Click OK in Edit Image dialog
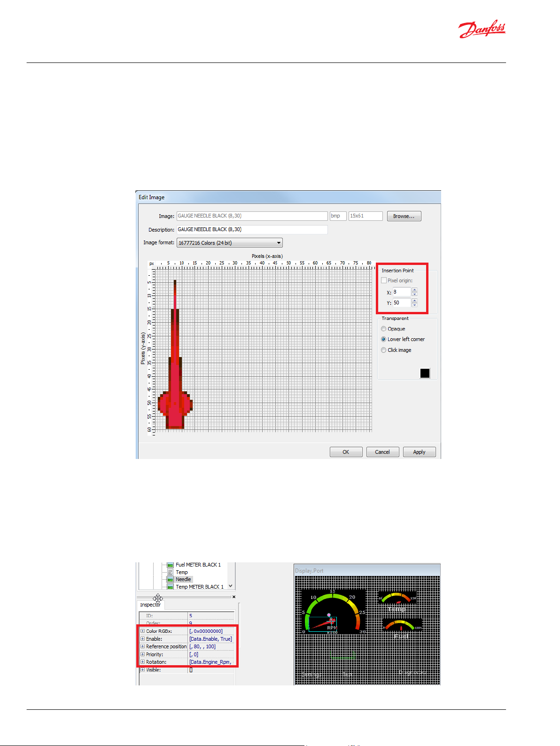 346,452
